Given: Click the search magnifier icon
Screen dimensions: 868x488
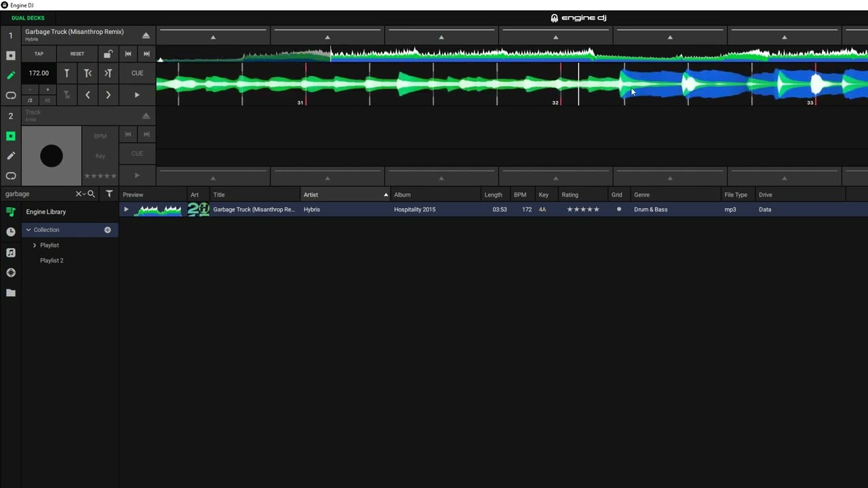Looking at the screenshot, I should point(92,194).
